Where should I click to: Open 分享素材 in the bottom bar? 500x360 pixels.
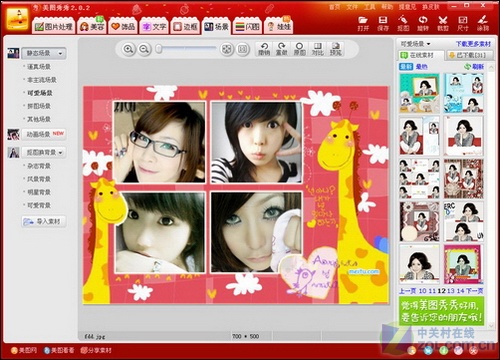click(96, 350)
